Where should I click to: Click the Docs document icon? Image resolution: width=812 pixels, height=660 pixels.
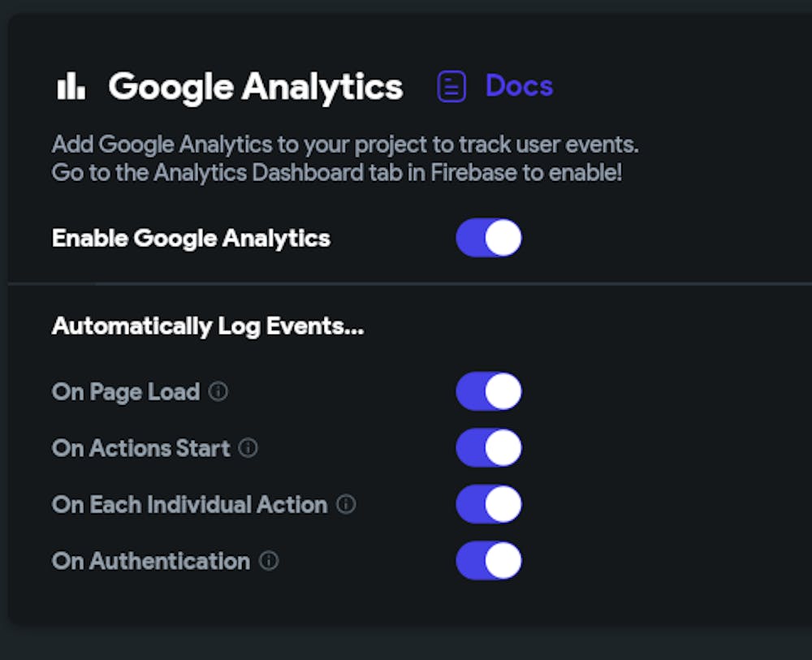pos(451,86)
